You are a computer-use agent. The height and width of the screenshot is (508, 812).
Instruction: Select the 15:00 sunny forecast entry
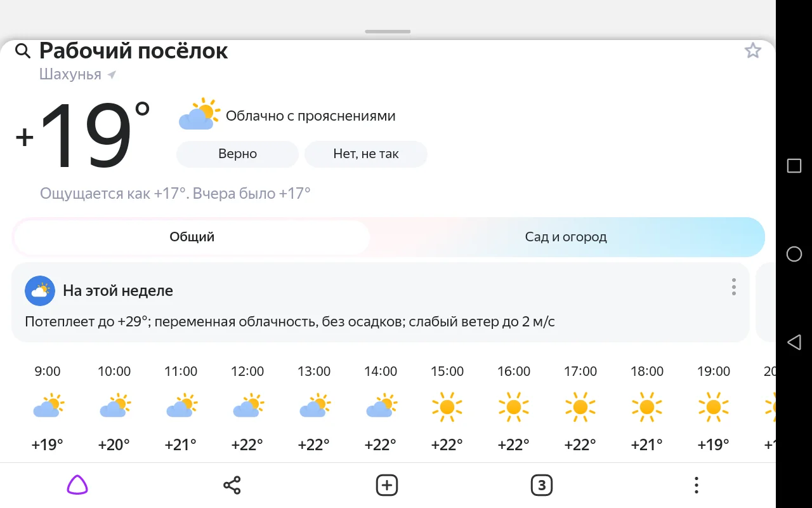[x=447, y=407]
